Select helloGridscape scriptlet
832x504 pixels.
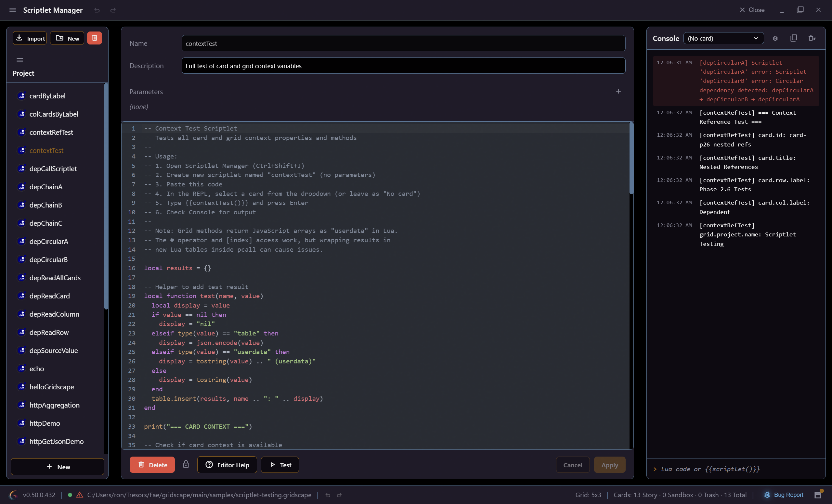tap(52, 387)
